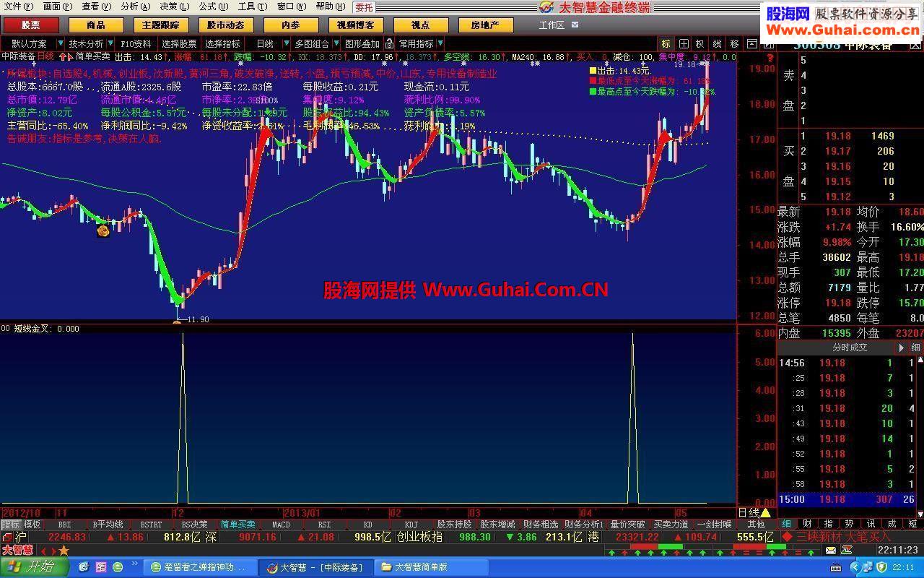The image size is (924, 578).
Task: Click the gold coin marker on the chart
Action: [x=103, y=230]
